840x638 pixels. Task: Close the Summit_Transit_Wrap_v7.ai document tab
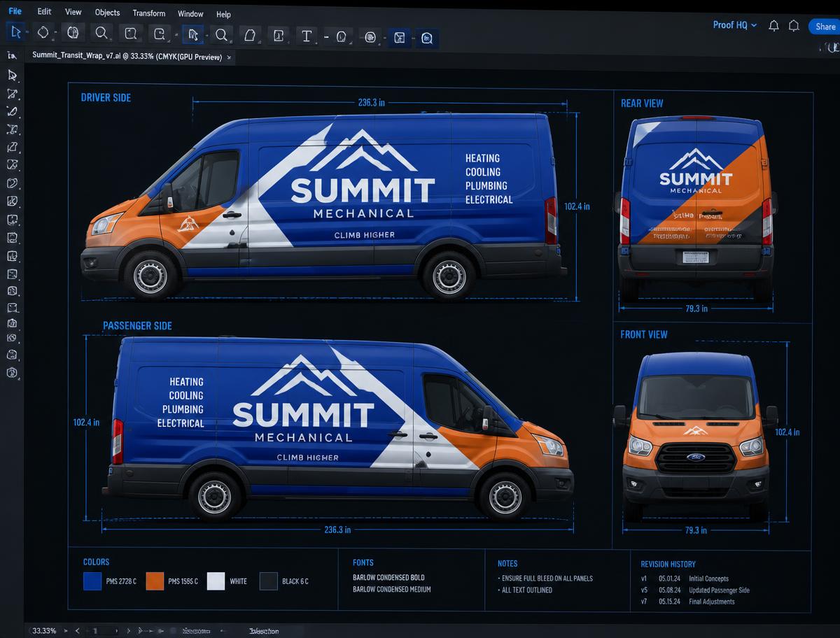pyautogui.click(x=229, y=57)
